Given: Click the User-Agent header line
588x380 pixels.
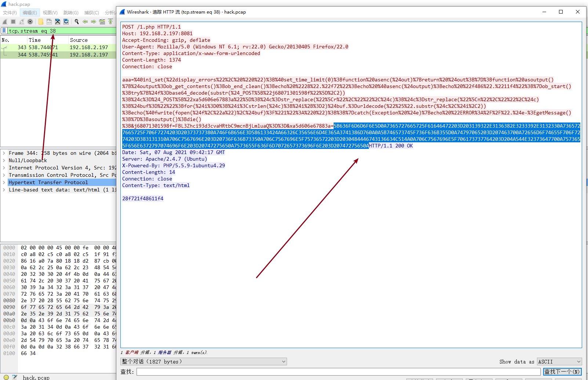Looking at the screenshot, I should click(235, 47).
